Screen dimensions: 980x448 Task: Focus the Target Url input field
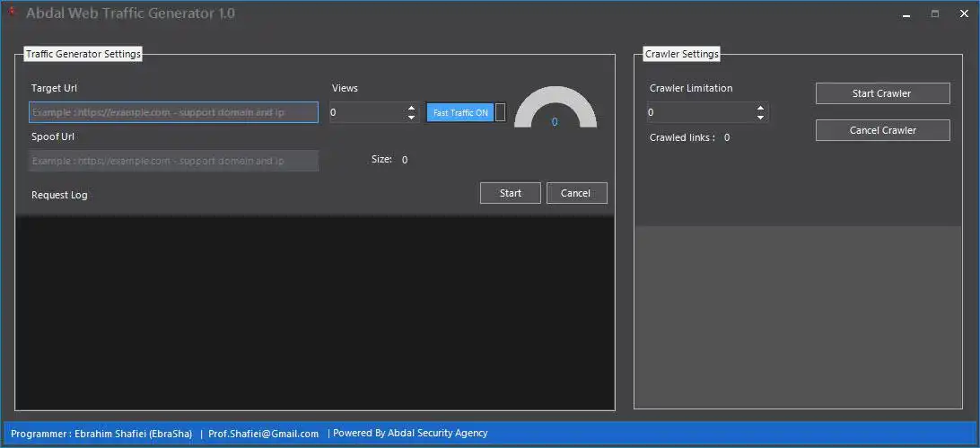tap(174, 112)
